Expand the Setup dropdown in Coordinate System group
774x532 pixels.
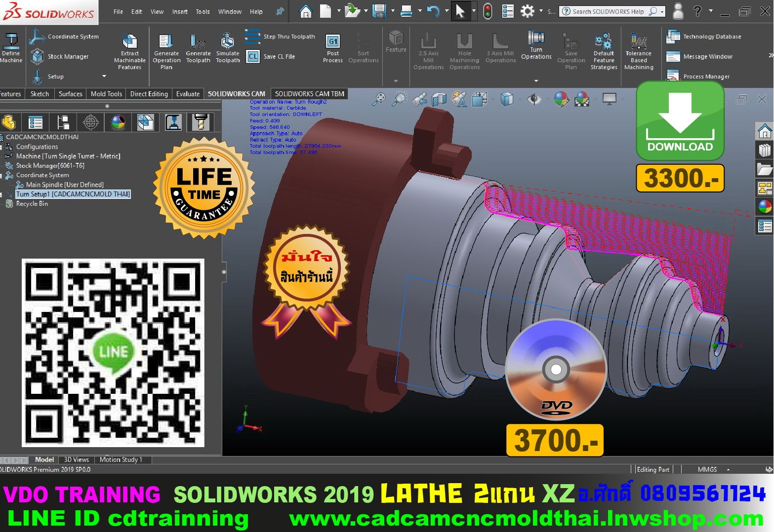tap(104, 76)
